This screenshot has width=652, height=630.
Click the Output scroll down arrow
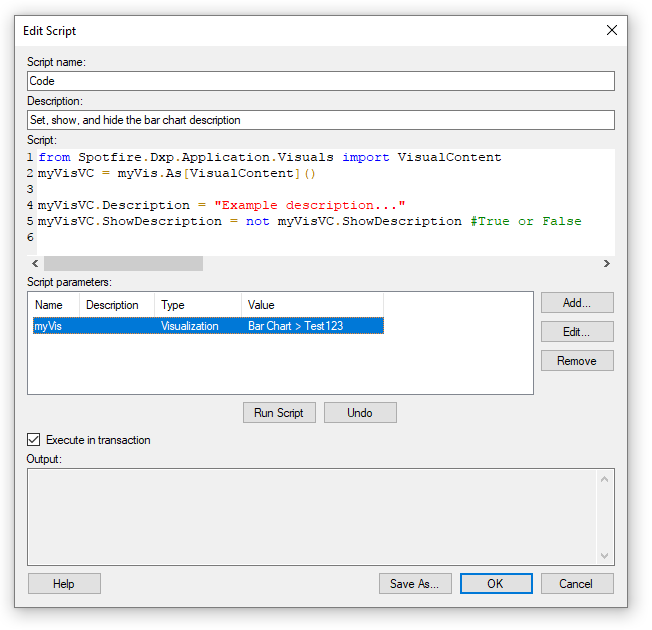[605, 556]
